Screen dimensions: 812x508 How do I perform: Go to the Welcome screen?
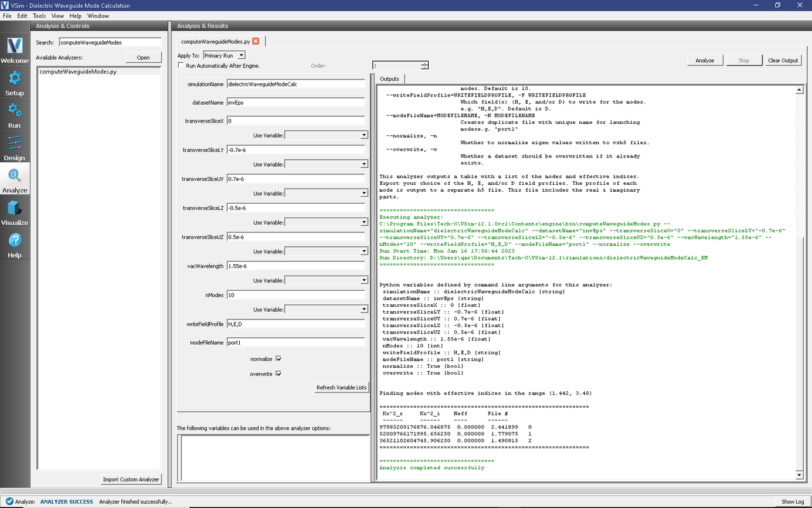pos(14,51)
